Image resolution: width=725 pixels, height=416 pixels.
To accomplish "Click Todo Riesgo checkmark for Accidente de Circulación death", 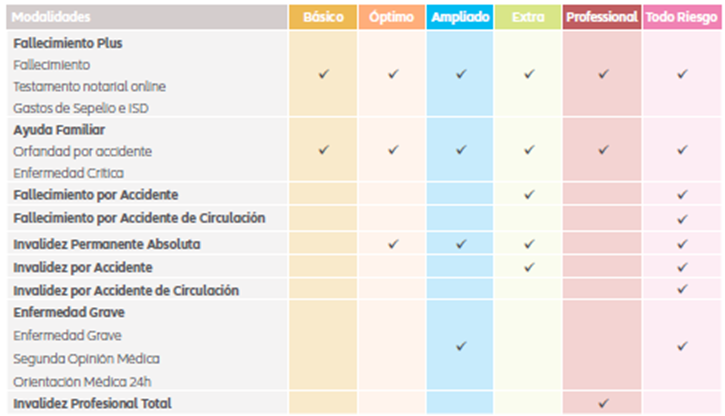I will click(682, 218).
